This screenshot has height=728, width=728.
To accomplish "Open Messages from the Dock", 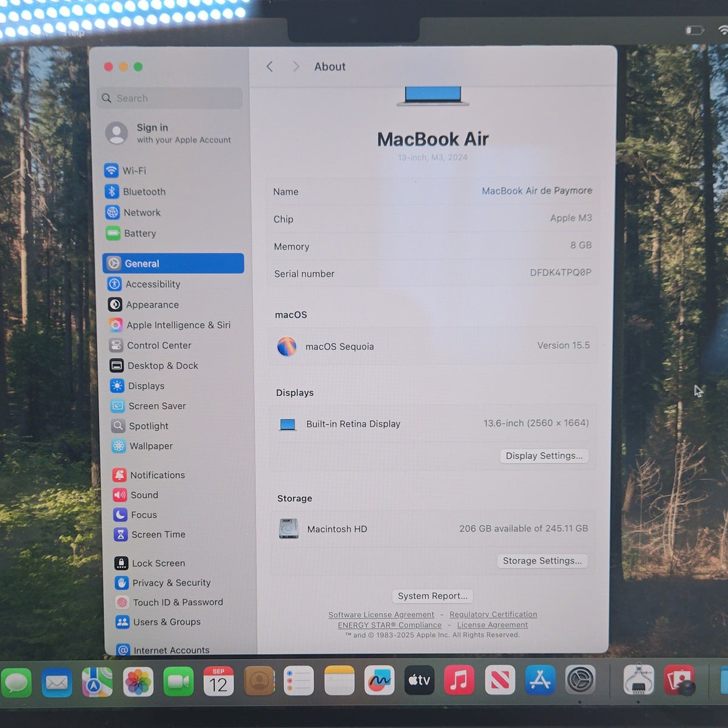I will coord(16,682).
